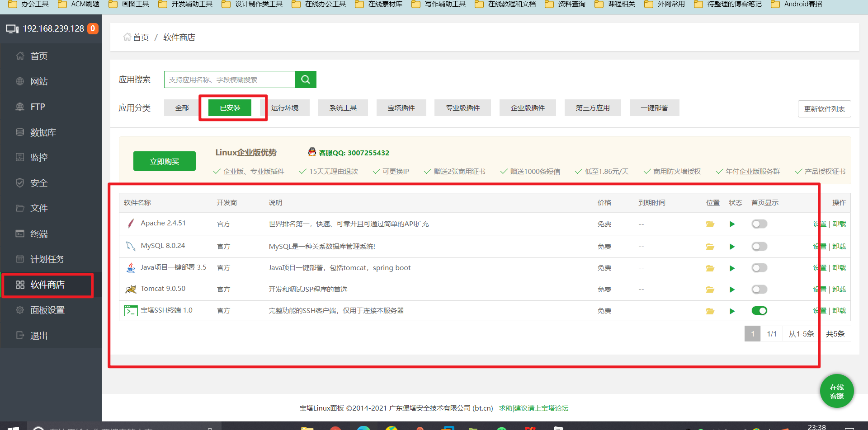868x430 pixels.
Task: Click the 求助|建议请上宝塔论坛 link
Action: pos(533,408)
